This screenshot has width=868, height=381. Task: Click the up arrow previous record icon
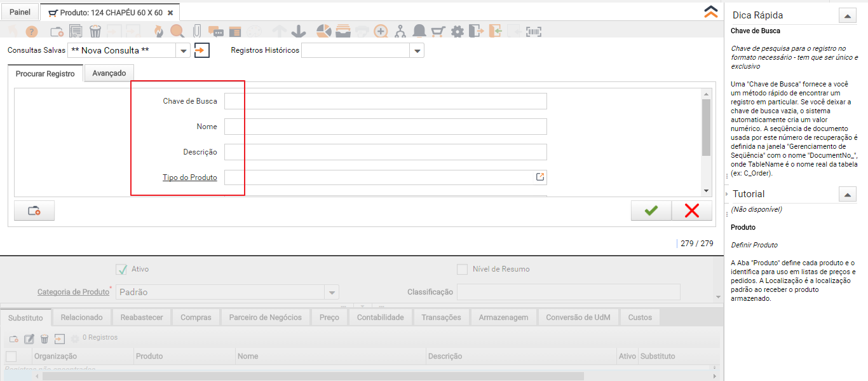(280, 31)
